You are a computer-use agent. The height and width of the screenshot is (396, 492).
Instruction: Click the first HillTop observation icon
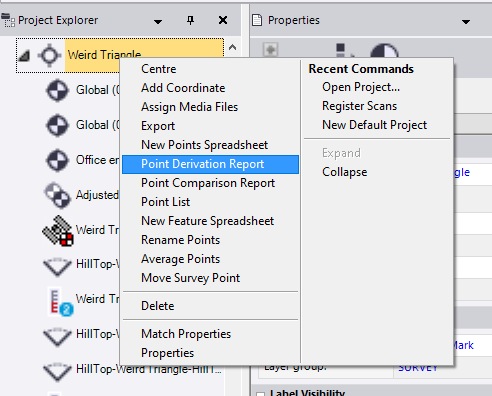(x=57, y=266)
